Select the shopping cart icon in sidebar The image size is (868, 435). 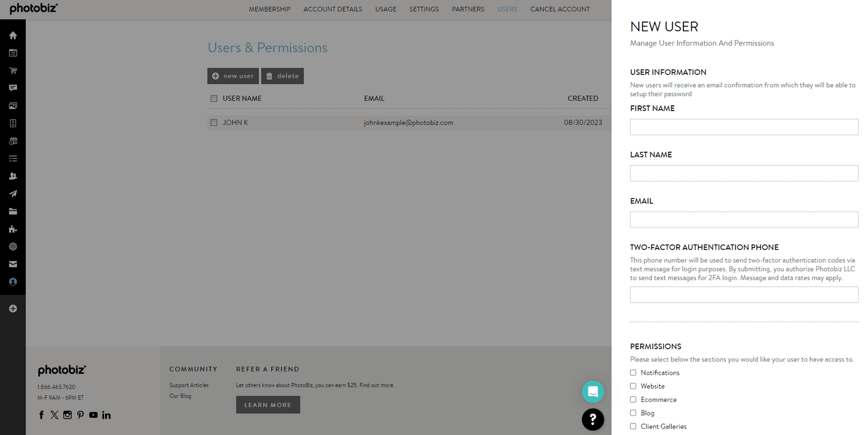(x=13, y=70)
